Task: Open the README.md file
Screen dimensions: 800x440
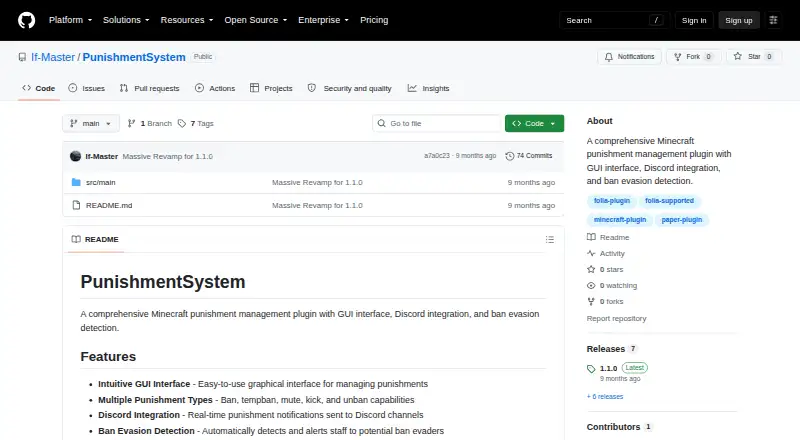Action: [x=109, y=205]
